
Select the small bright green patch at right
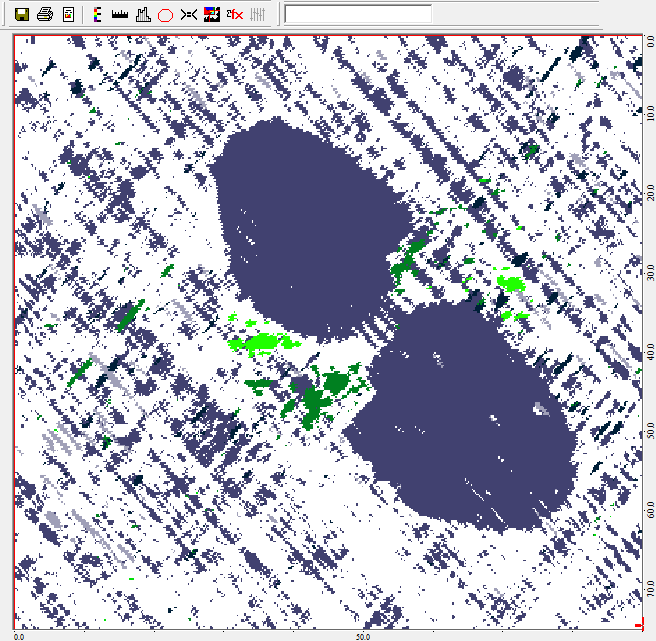[511, 283]
